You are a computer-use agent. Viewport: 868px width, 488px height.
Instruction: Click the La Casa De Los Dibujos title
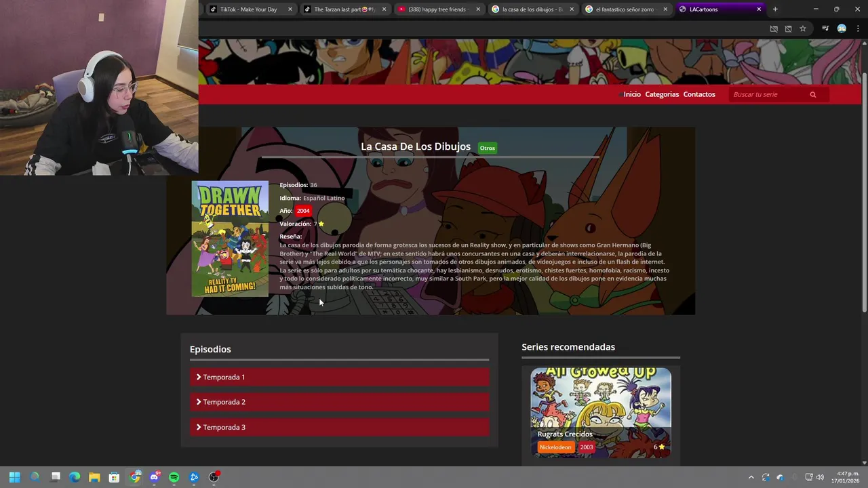point(416,146)
